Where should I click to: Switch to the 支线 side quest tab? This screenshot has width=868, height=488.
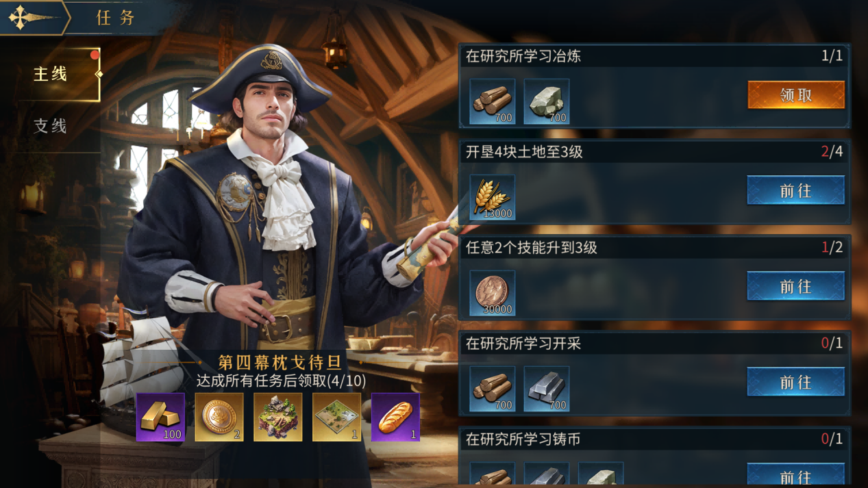tap(51, 126)
